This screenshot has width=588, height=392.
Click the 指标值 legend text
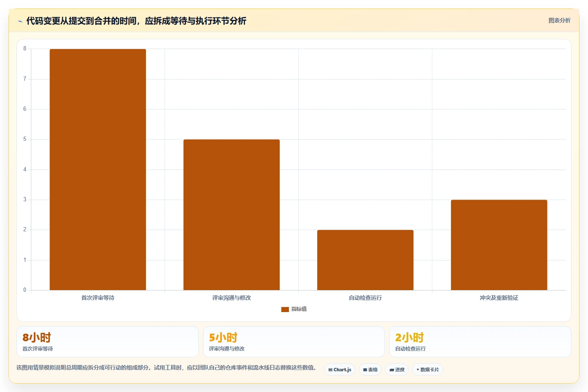[x=299, y=309]
